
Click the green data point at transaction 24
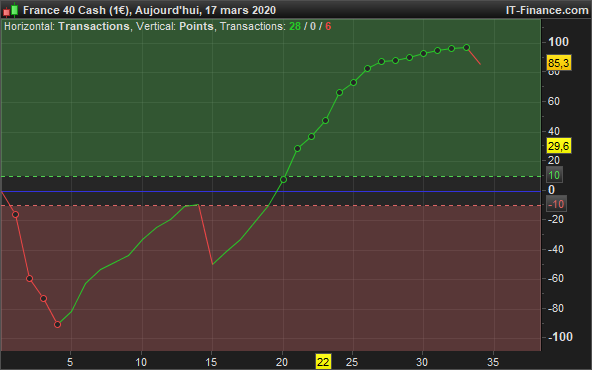339,92
